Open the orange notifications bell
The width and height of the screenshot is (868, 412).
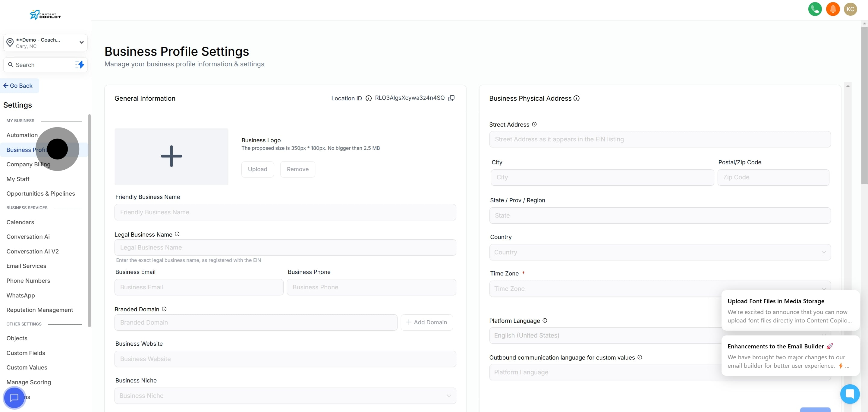(x=833, y=9)
